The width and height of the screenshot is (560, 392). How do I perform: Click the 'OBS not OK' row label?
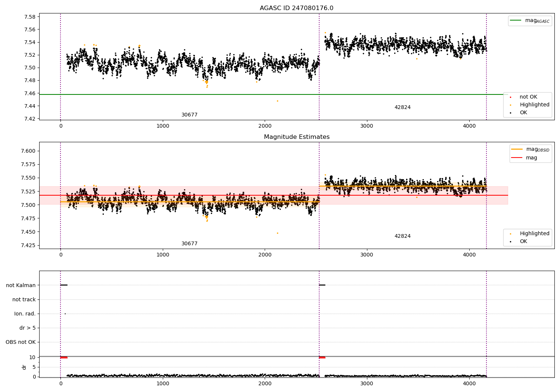[21, 342]
